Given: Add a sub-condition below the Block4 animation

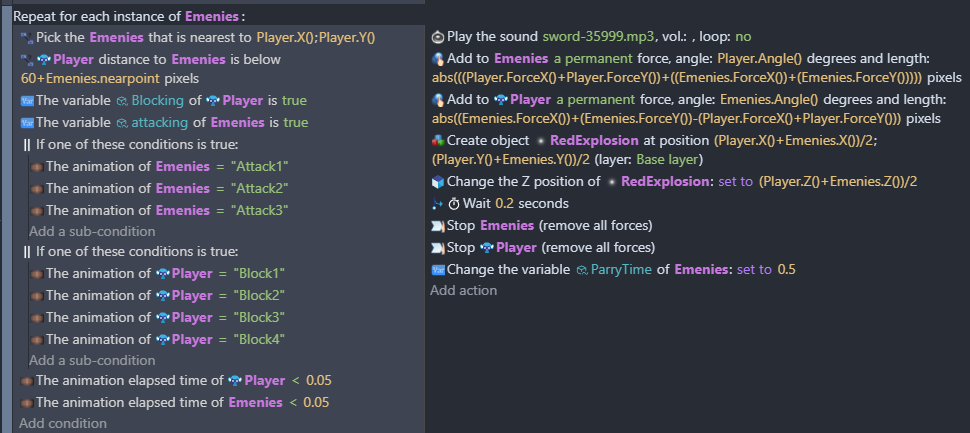Looking at the screenshot, I should (x=92, y=360).
